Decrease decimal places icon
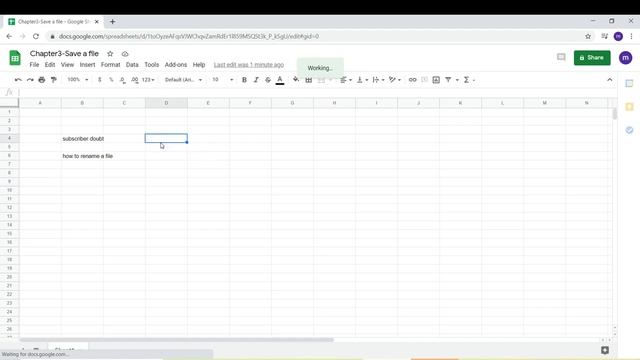 point(122,80)
